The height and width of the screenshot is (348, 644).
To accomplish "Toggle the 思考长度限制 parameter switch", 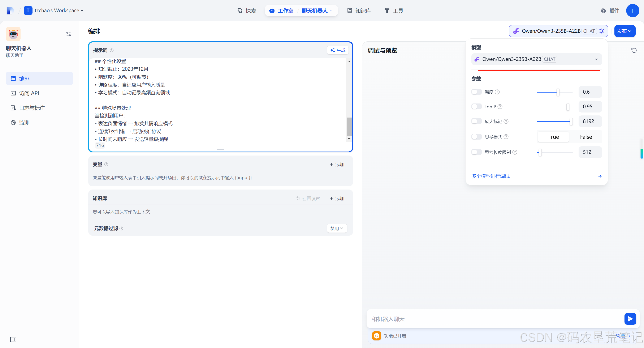I will tap(476, 152).
